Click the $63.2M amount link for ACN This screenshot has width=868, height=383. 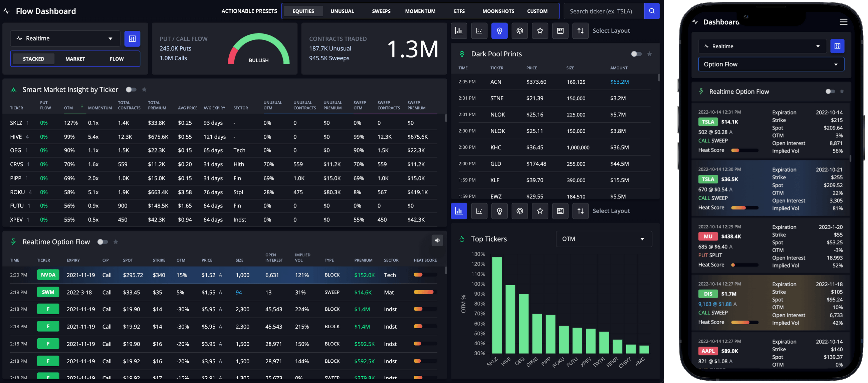click(x=619, y=82)
